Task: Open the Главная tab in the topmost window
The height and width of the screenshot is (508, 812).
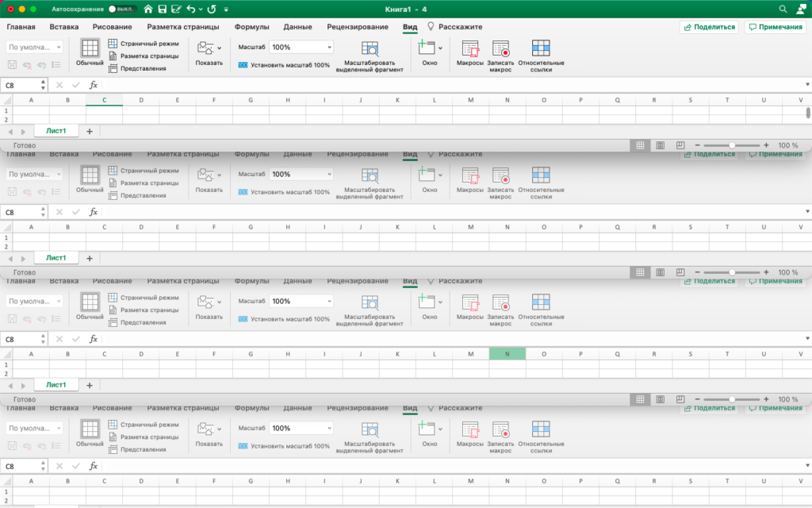Action: [21, 27]
